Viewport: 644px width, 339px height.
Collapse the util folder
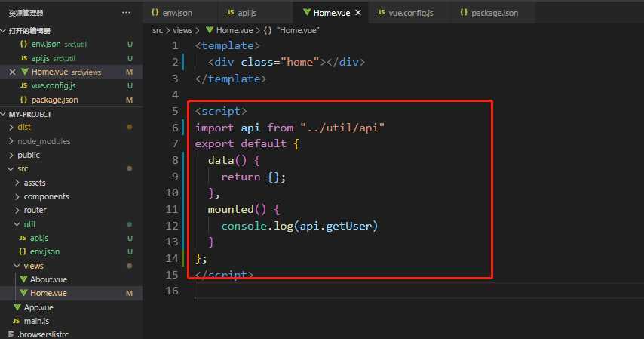(x=71, y=224)
